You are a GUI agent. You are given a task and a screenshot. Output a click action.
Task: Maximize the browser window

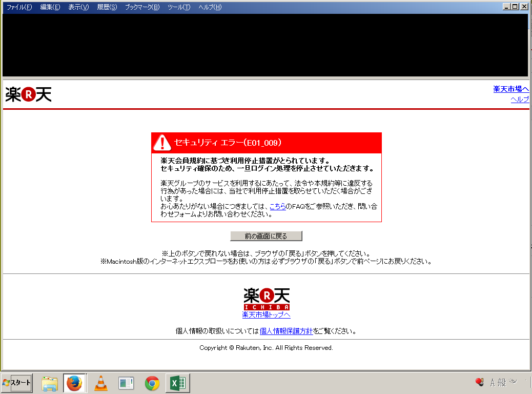coord(515,7)
